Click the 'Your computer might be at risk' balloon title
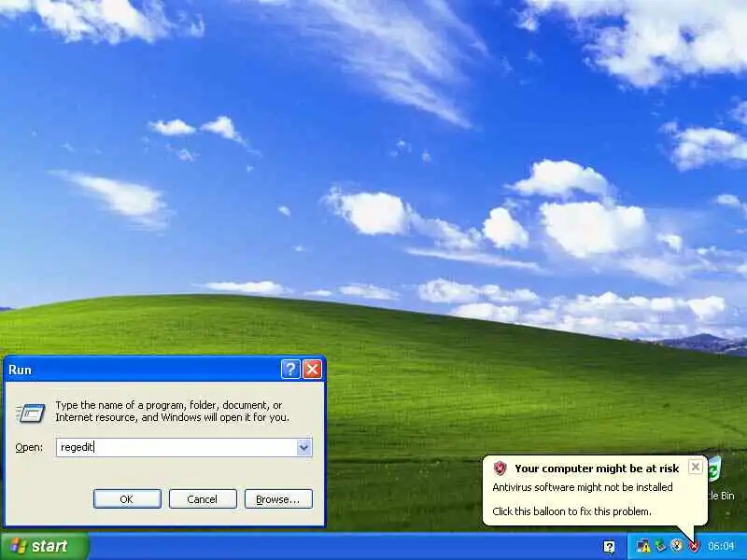Screen dimensions: 747x560 click(x=597, y=469)
